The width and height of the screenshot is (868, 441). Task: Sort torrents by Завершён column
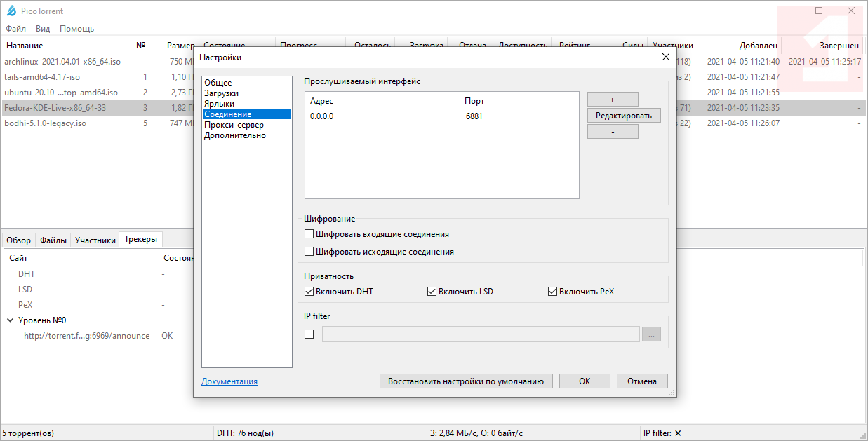click(x=822, y=46)
